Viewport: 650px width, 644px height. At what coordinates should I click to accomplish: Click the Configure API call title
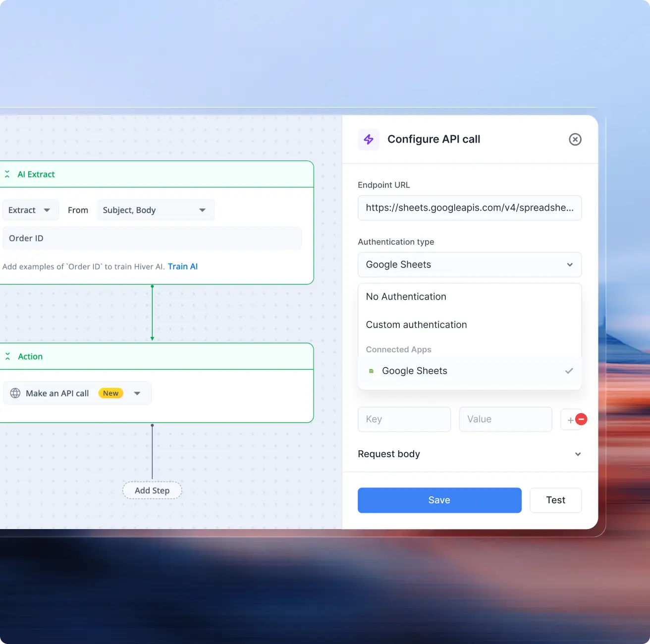click(x=434, y=139)
